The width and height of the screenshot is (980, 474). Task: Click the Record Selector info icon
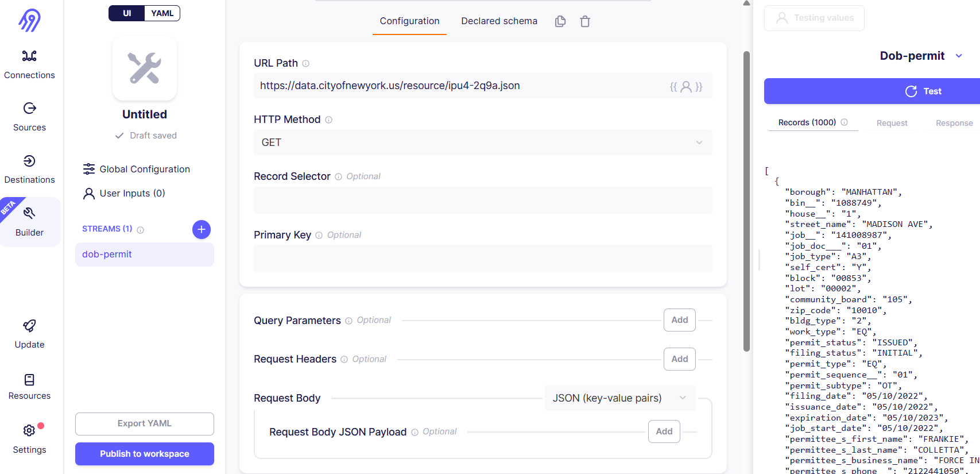pyautogui.click(x=339, y=177)
